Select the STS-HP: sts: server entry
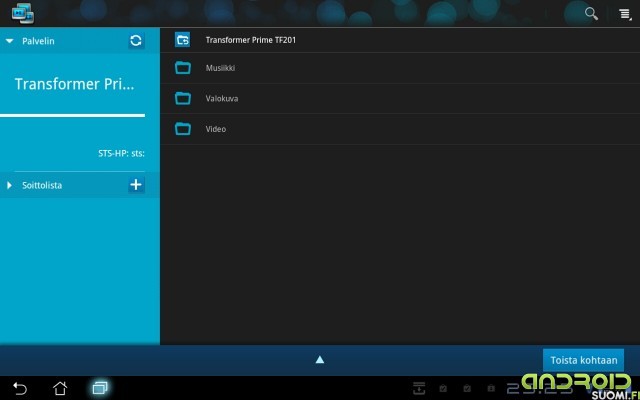 click(x=121, y=153)
